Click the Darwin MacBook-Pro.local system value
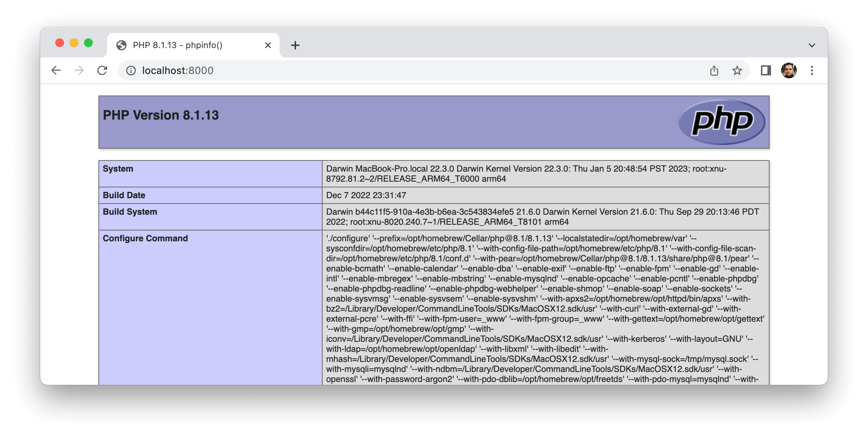 click(x=526, y=174)
